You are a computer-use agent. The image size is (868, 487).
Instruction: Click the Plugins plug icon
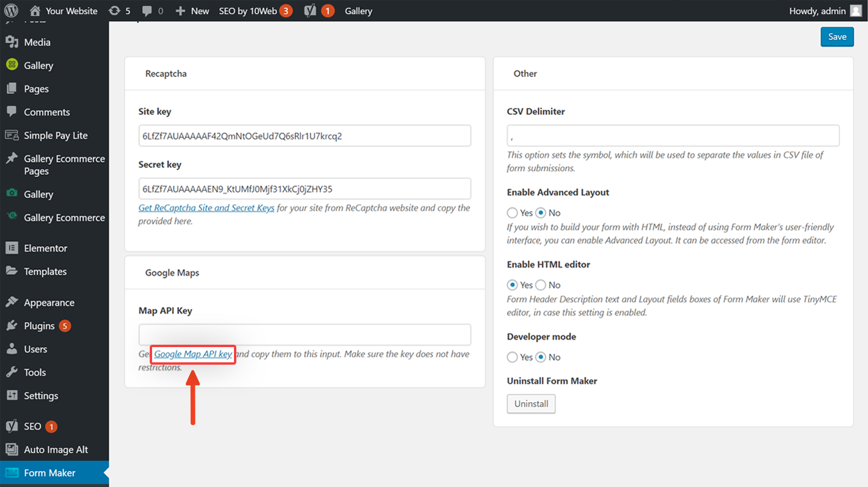click(12, 325)
